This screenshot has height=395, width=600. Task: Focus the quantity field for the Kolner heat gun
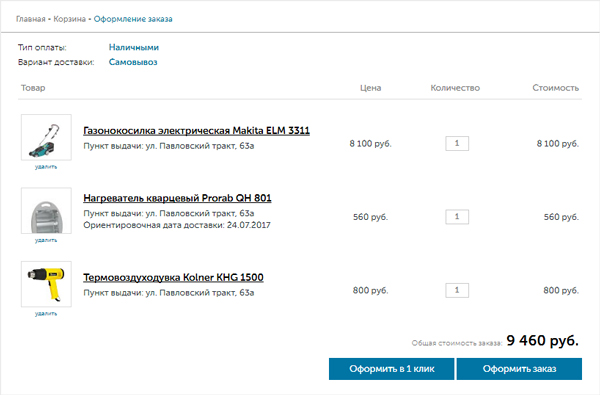tap(457, 290)
